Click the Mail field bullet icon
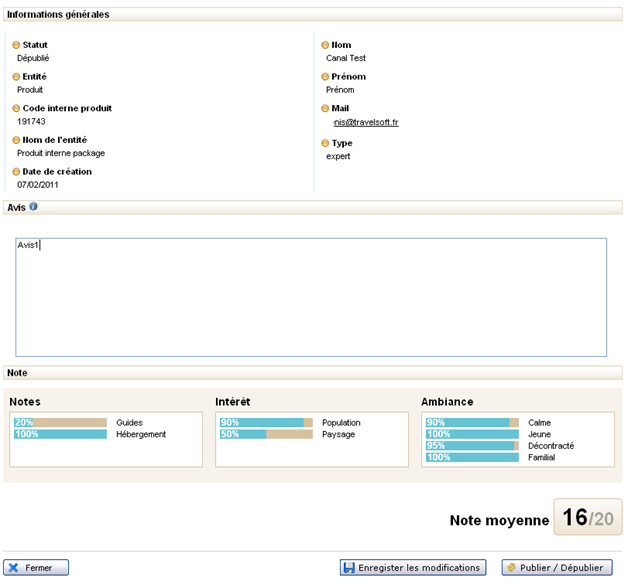This screenshot has height=584, width=628. (325, 108)
